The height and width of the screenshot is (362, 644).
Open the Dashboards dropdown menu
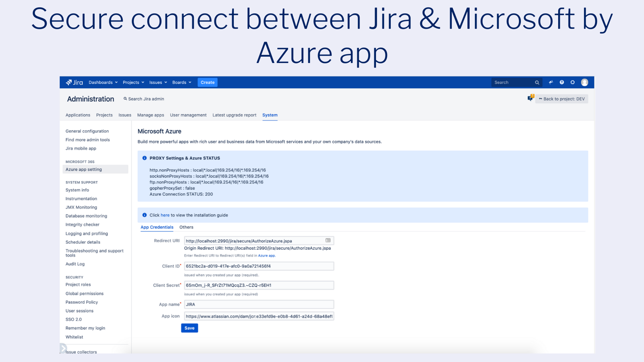pyautogui.click(x=103, y=82)
